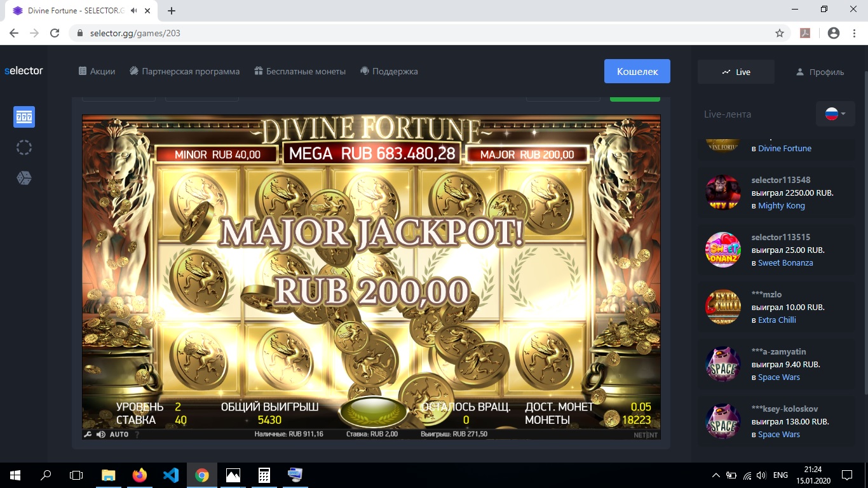Open the notification center
The image size is (868, 488).
tap(847, 475)
